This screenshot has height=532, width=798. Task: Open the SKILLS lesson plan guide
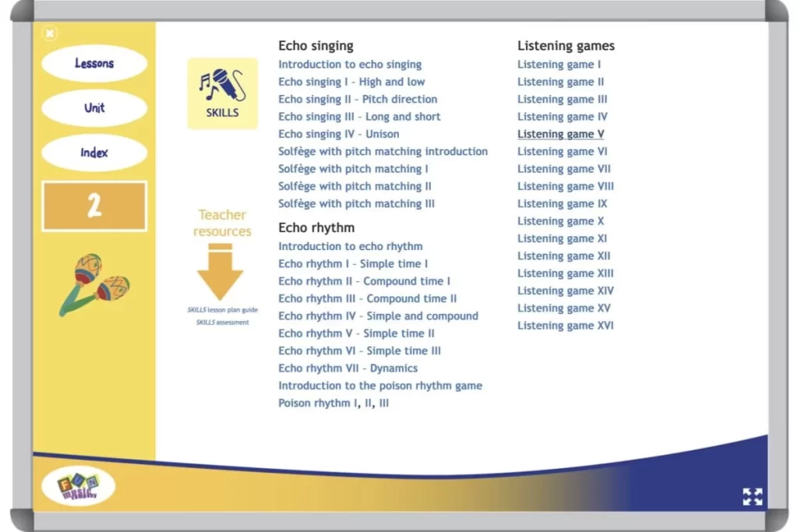click(x=222, y=311)
